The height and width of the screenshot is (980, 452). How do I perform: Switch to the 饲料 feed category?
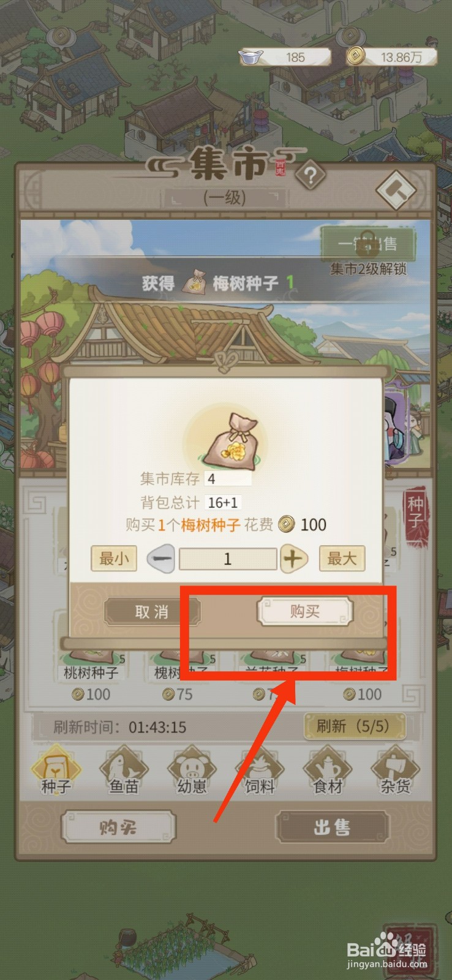point(260,771)
